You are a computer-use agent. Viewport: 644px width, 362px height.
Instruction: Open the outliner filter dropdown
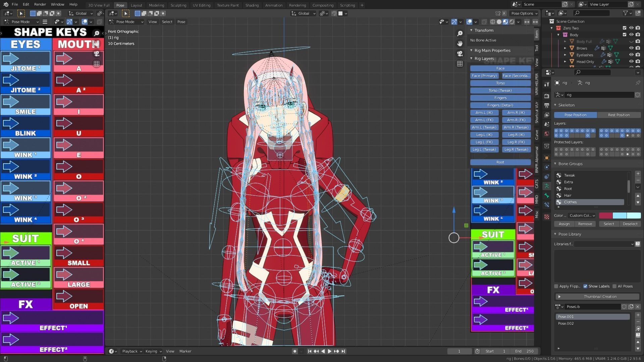627,13
